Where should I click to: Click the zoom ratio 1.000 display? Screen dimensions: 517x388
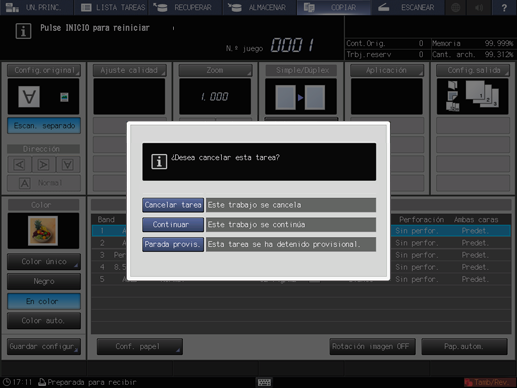[215, 97]
